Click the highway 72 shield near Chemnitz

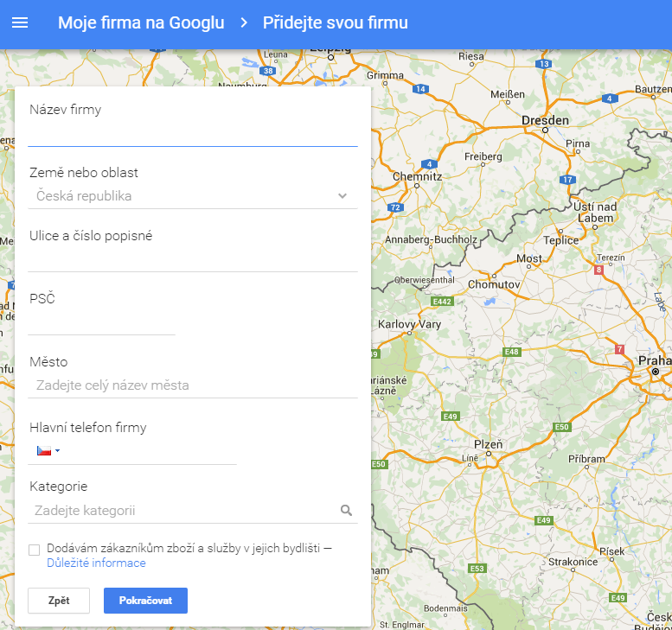pyautogui.click(x=395, y=207)
